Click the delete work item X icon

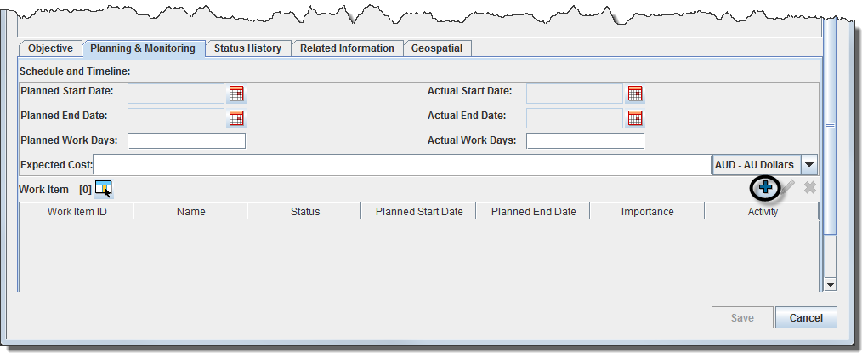click(x=810, y=187)
